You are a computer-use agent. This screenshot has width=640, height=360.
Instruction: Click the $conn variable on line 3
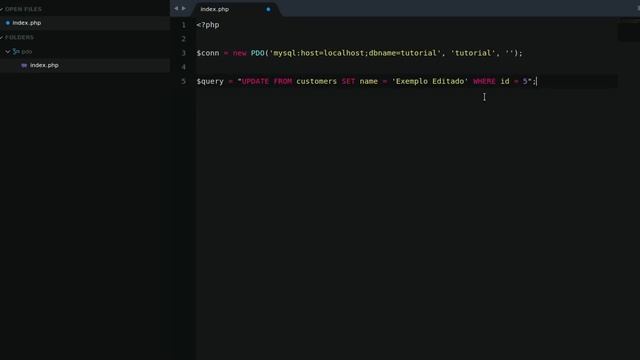[x=208, y=53]
